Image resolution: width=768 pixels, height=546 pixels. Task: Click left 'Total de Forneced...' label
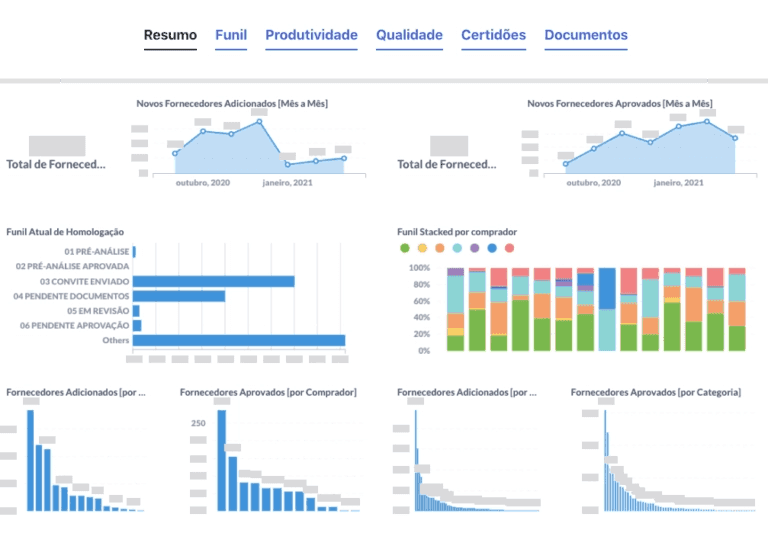pos(56,165)
